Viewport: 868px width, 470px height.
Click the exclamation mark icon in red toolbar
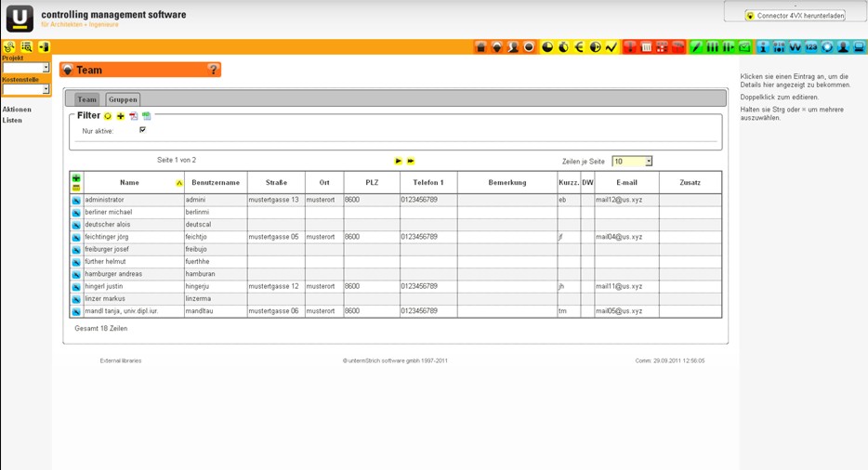pos(630,47)
